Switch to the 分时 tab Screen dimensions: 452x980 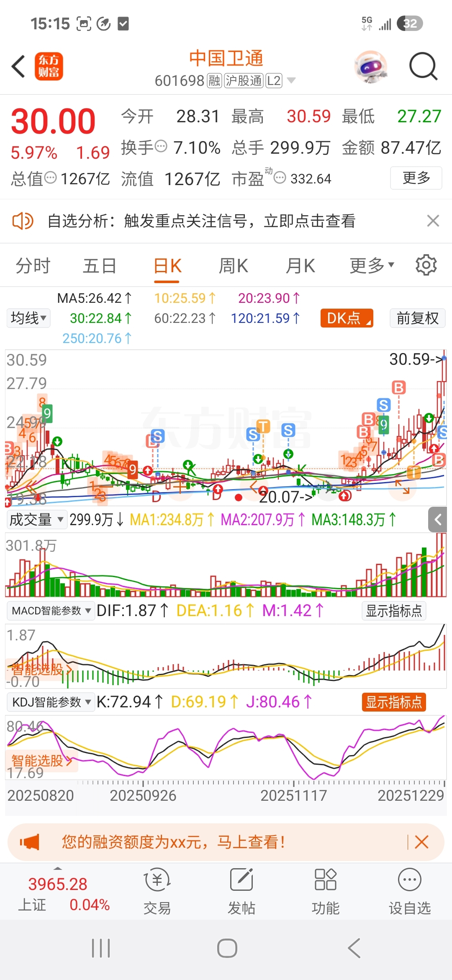click(x=33, y=266)
